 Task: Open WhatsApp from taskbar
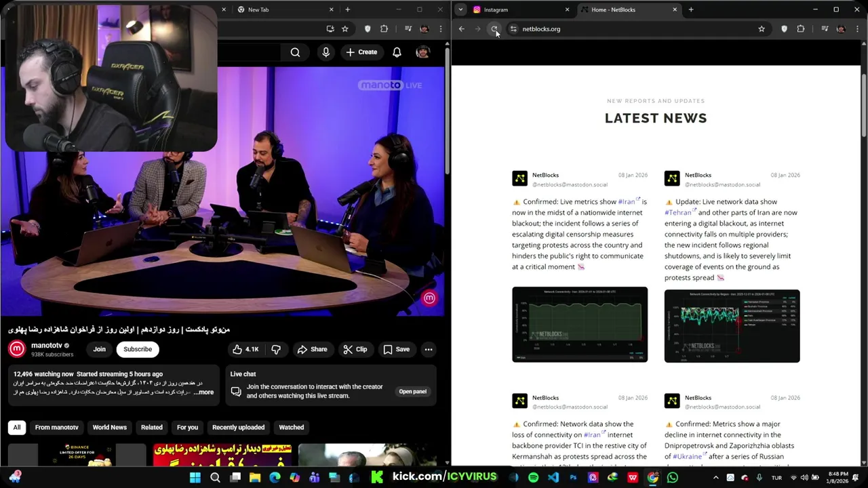click(672, 478)
